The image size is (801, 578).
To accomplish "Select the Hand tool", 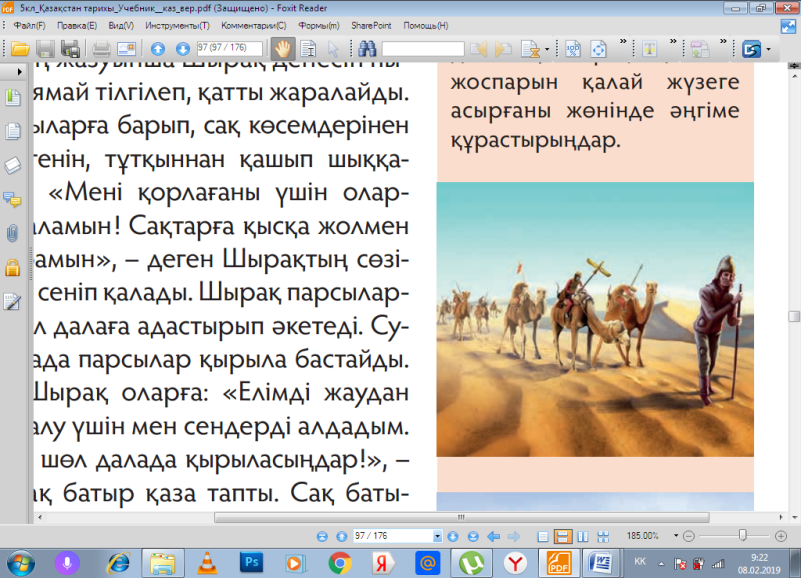I will (282, 49).
